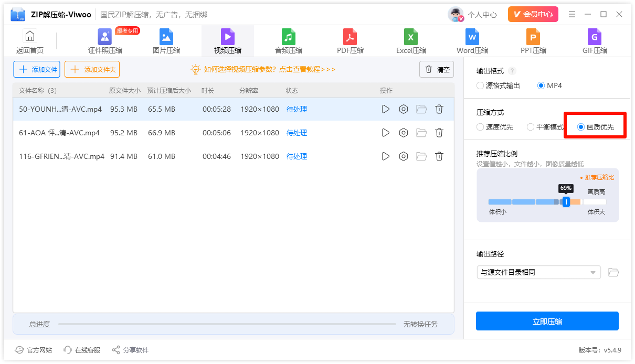The height and width of the screenshot is (364, 635).
Task: Choose 源格式输出 output format
Action: coord(498,85)
